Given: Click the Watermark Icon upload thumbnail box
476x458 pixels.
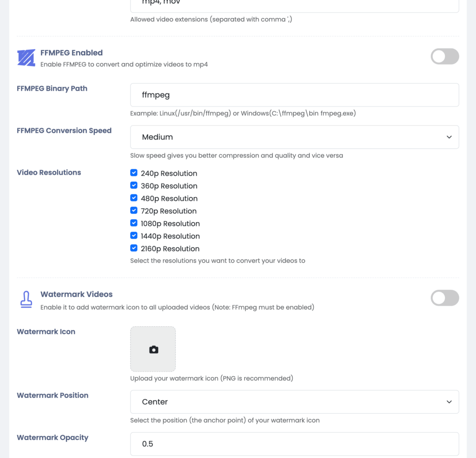Looking at the screenshot, I should coord(153,349).
